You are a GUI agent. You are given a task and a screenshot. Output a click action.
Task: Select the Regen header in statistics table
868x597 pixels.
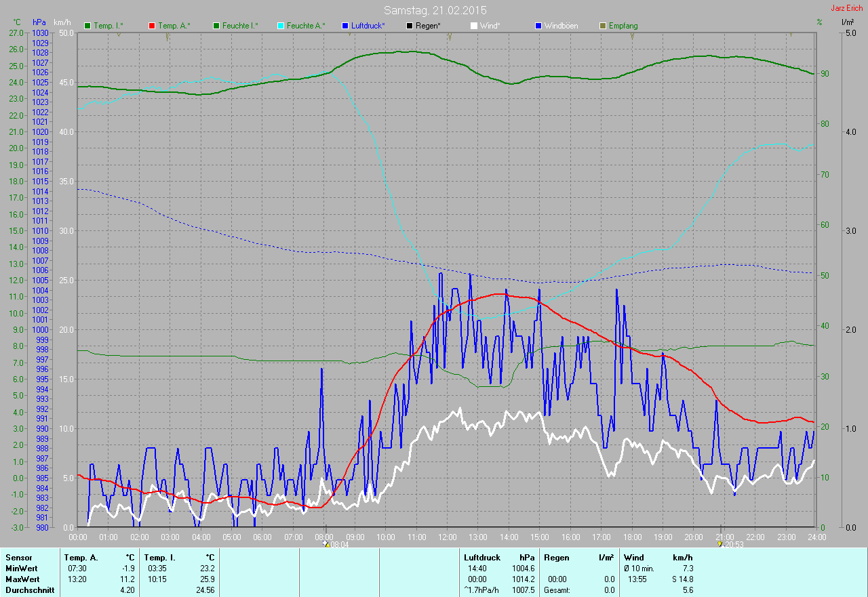(x=557, y=557)
